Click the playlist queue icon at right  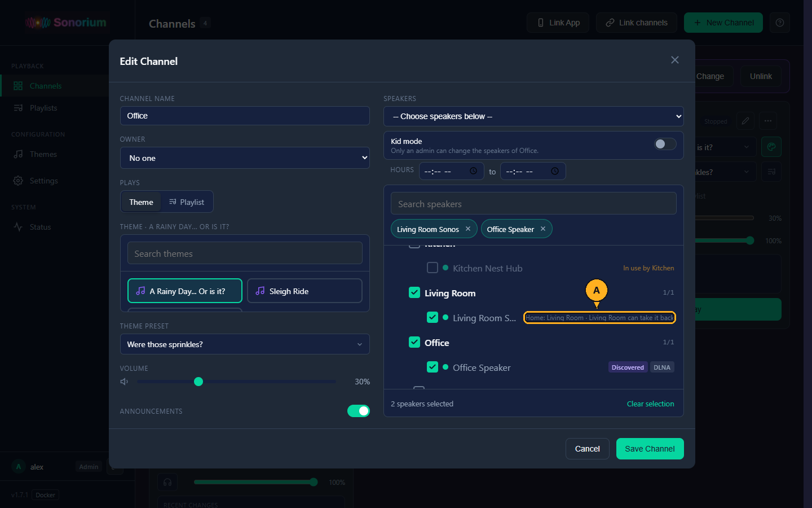coord(771,172)
